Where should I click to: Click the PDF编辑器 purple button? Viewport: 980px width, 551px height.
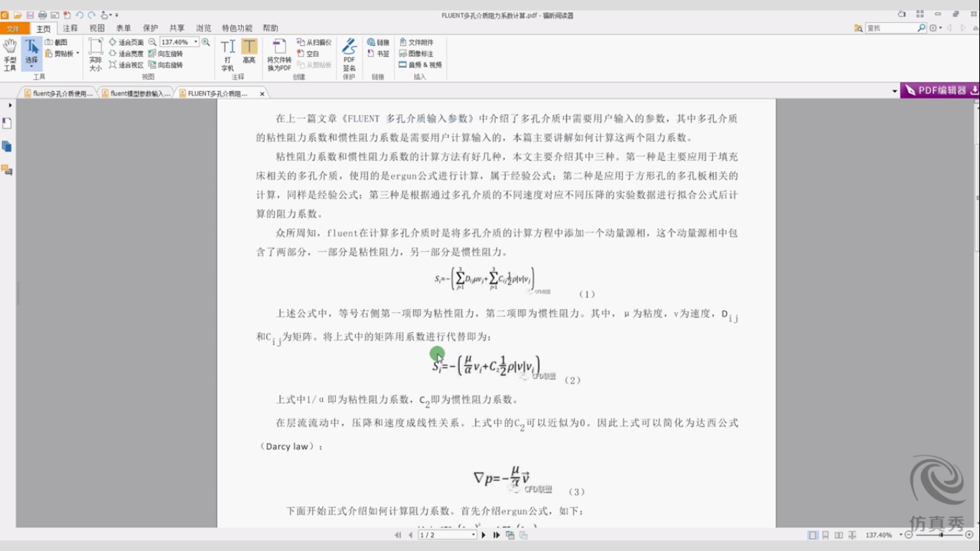tap(940, 90)
